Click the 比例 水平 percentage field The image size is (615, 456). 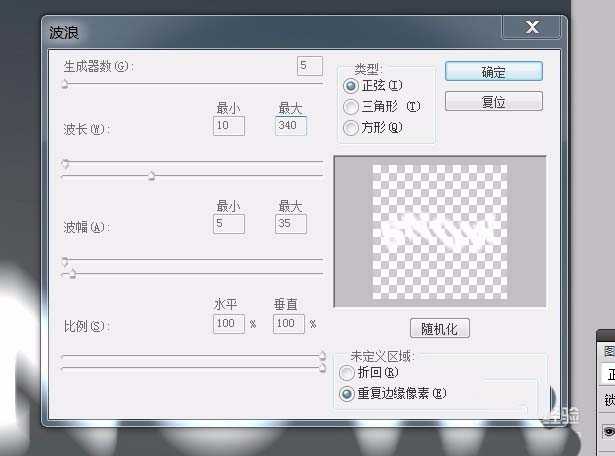pos(228,324)
